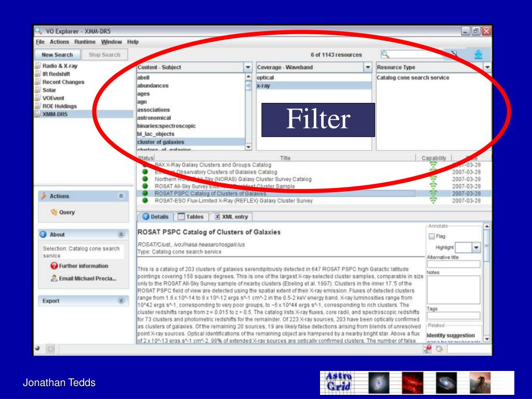Click the status bar circular arrows icon

pyautogui.click(x=440, y=349)
